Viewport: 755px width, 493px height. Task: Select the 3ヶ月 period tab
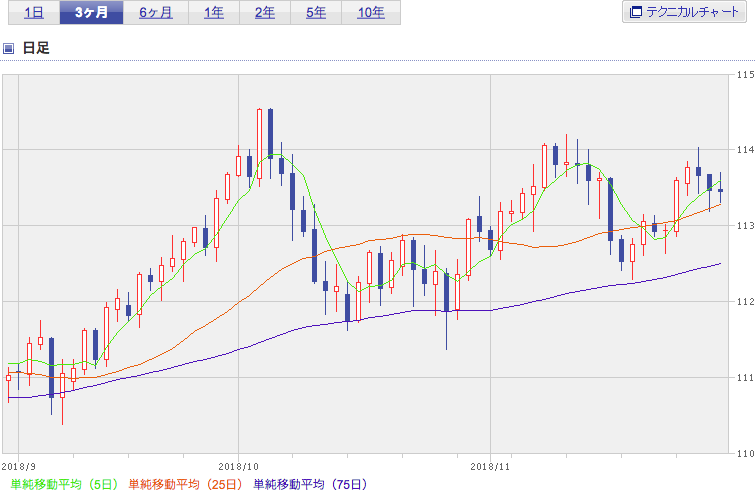click(x=91, y=13)
